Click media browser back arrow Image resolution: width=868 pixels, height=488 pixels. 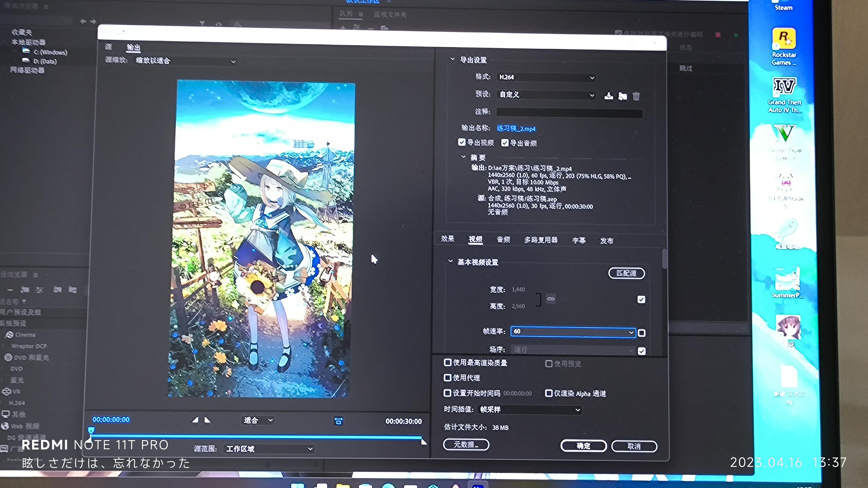pos(83,21)
